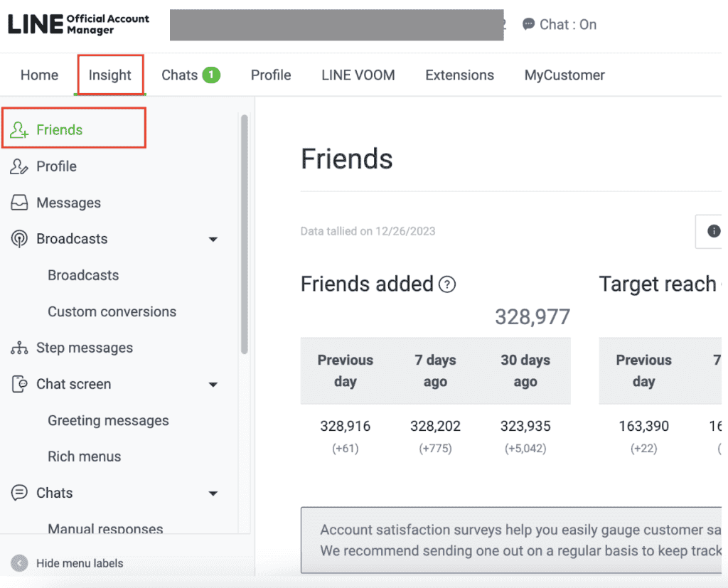Click the Chat screen phone icon
728x588 pixels.
coord(19,384)
